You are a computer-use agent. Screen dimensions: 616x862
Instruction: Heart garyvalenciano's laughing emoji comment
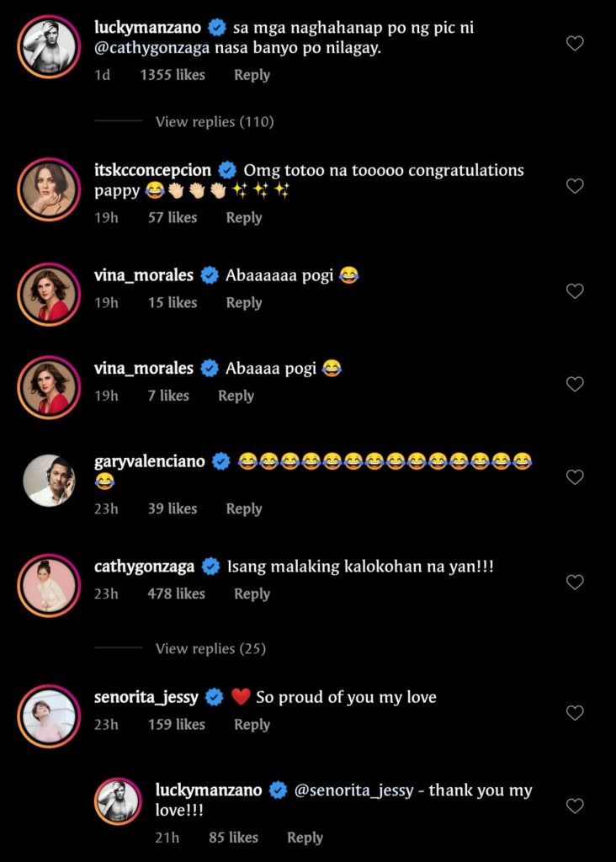(575, 477)
